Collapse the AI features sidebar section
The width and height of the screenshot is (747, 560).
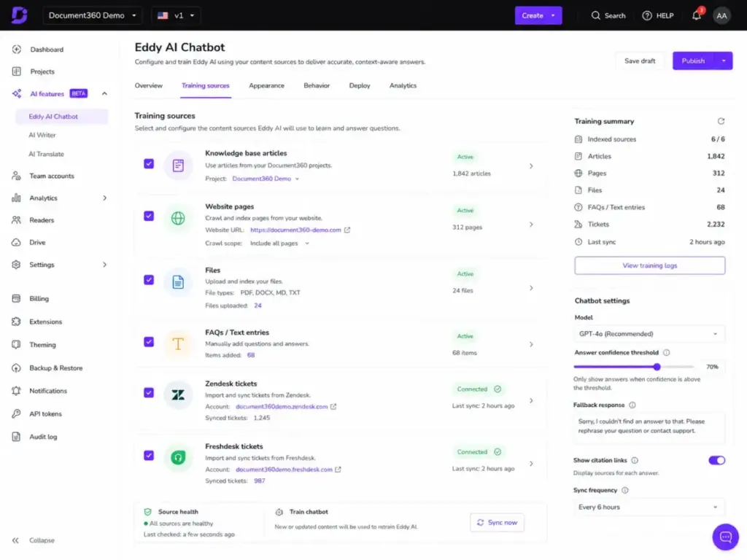[104, 94]
